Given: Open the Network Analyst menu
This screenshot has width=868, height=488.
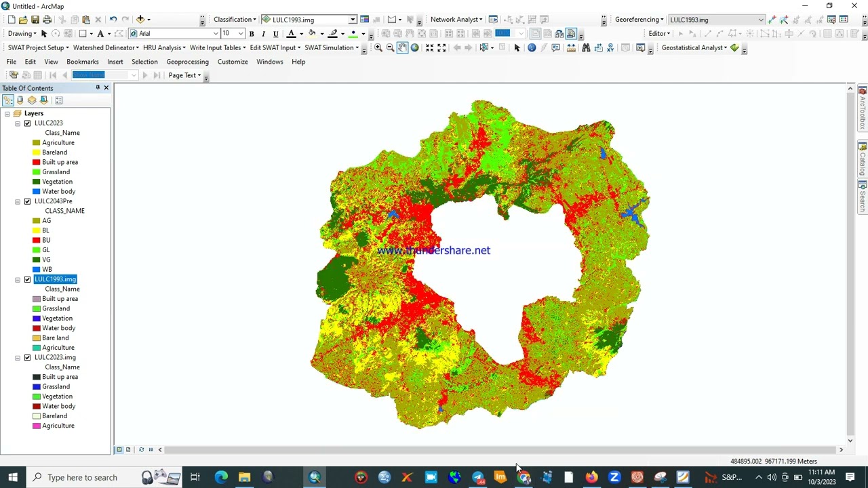Looking at the screenshot, I should [456, 20].
